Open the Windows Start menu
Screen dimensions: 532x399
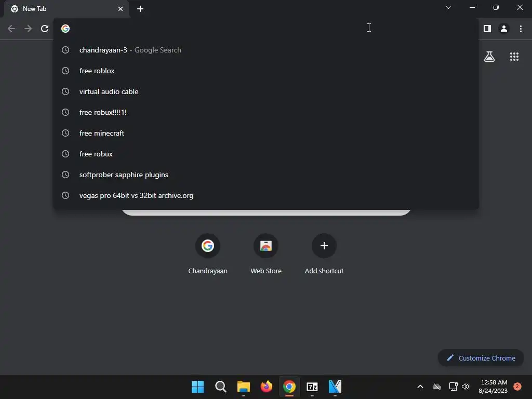(197, 387)
